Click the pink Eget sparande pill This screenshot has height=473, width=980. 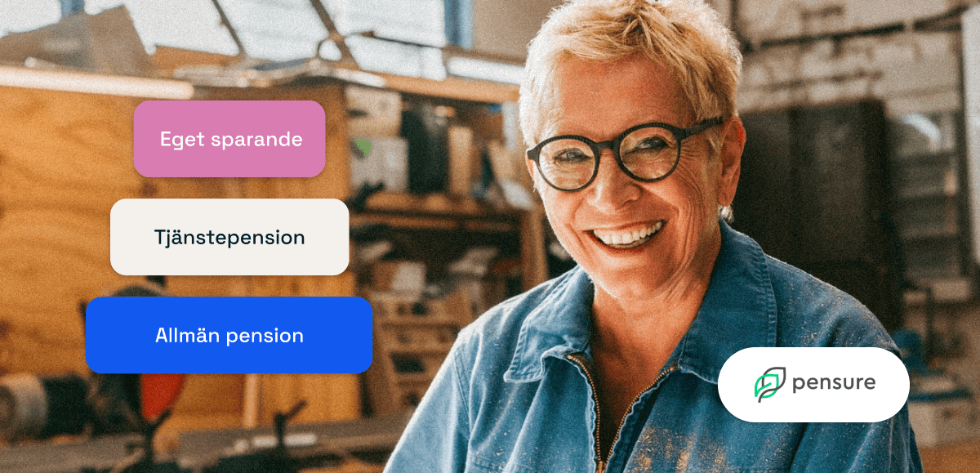[229, 139]
